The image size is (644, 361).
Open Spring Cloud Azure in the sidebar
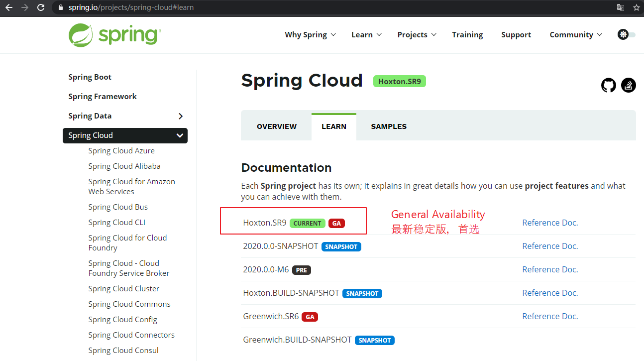[x=121, y=151]
